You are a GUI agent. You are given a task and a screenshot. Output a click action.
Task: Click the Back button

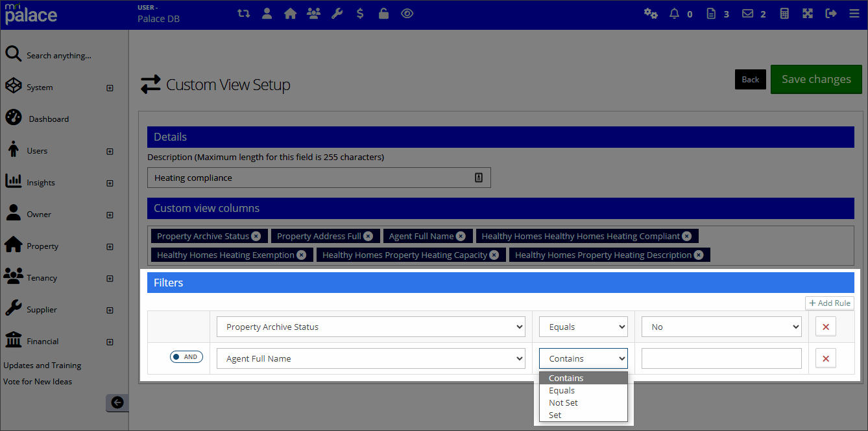pos(751,79)
